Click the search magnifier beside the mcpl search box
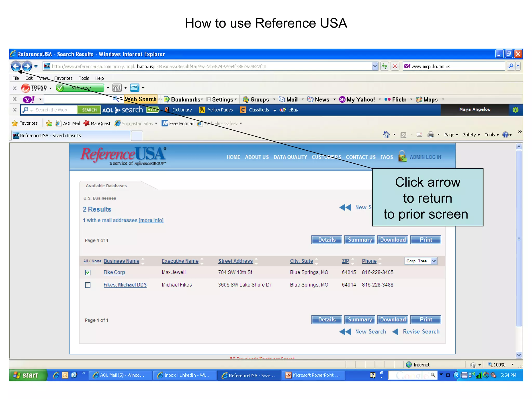 (510, 66)
